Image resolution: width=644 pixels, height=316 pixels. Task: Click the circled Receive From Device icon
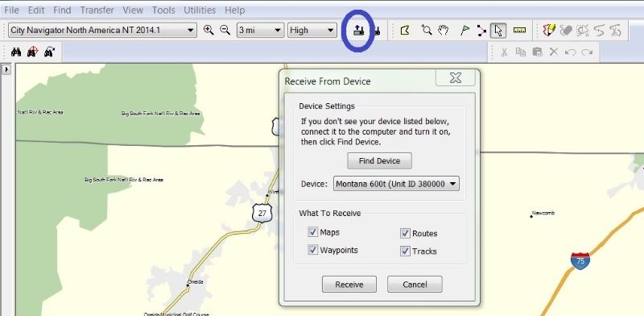(358, 30)
